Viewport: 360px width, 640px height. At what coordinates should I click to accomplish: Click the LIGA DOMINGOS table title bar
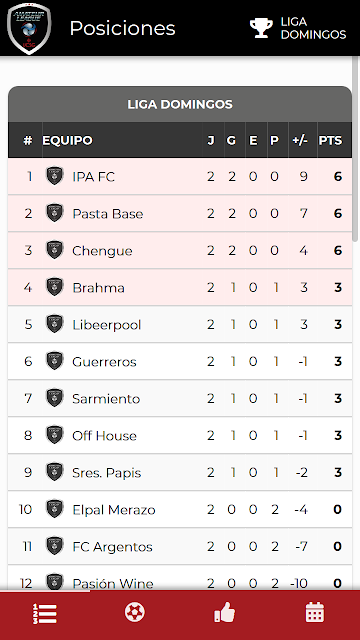[180, 104]
